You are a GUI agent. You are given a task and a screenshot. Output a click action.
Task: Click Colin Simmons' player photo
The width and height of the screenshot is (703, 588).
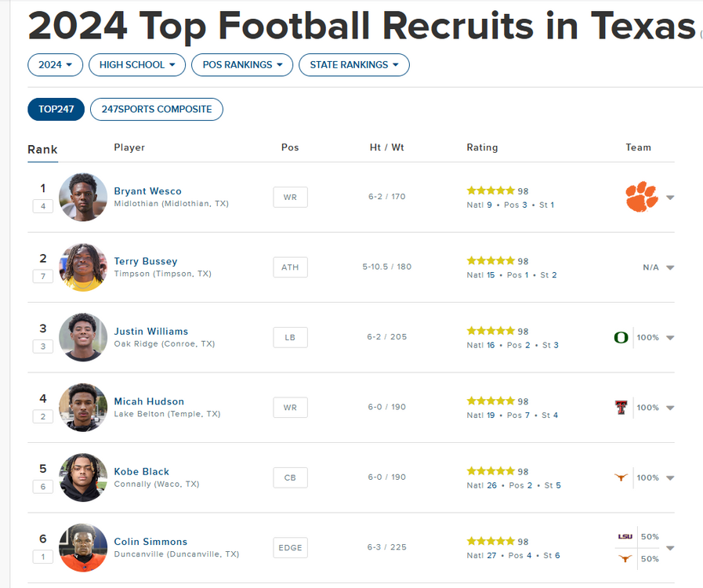coord(83,547)
